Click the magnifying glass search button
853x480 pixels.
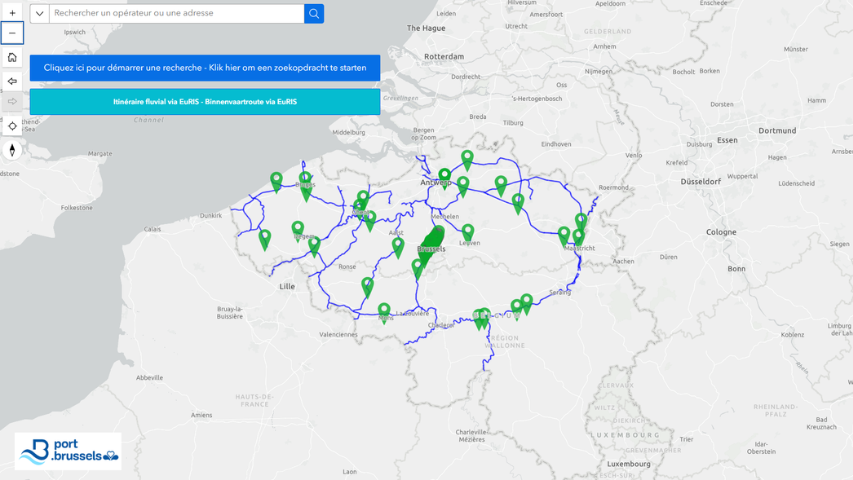(x=314, y=14)
